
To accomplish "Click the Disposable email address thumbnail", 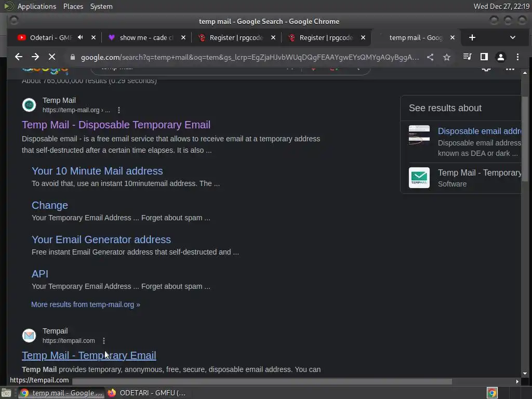I will 419,136.
